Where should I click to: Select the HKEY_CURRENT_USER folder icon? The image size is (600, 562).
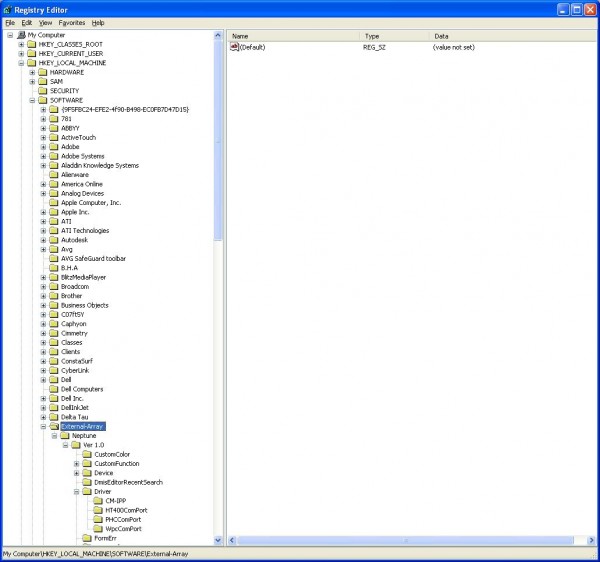tap(32, 54)
